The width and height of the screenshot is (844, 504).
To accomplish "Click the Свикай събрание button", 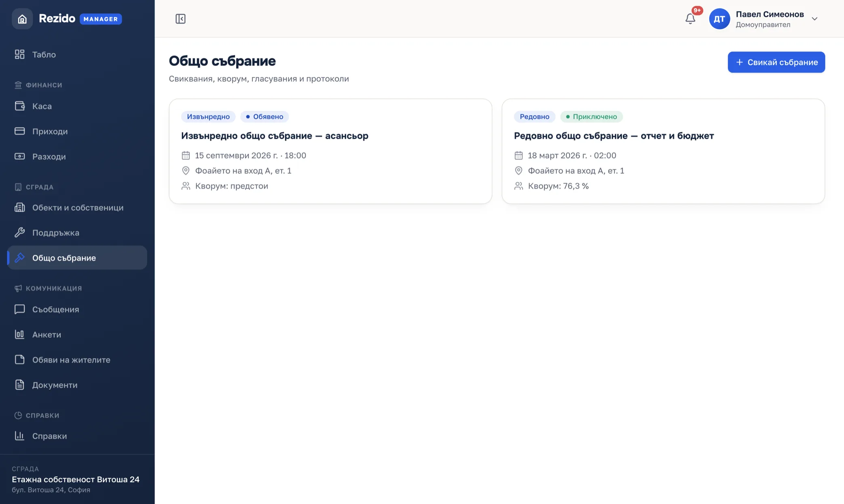I will pos(776,62).
